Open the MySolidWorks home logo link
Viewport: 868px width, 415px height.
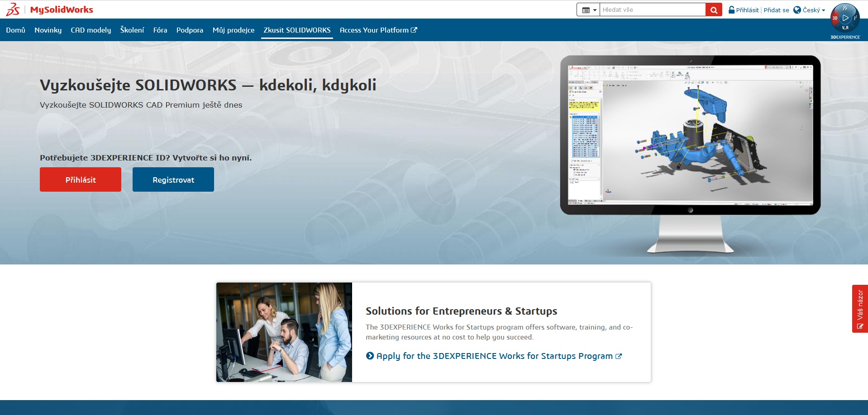pos(62,9)
